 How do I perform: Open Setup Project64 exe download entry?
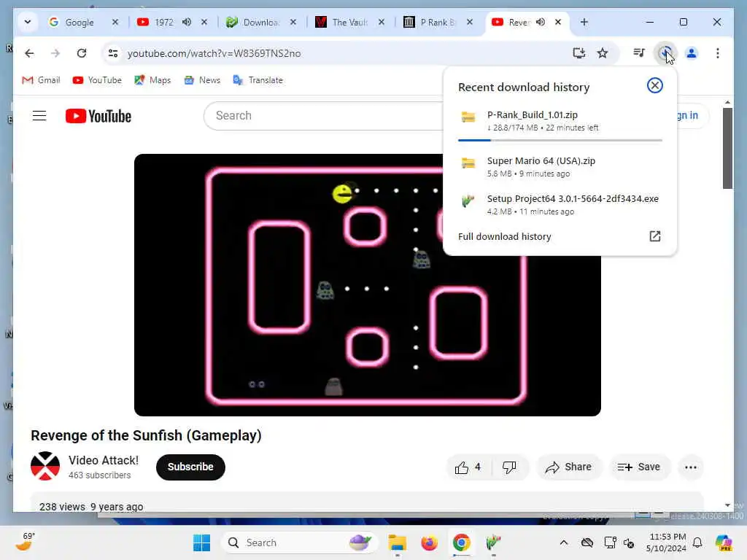pyautogui.click(x=560, y=205)
